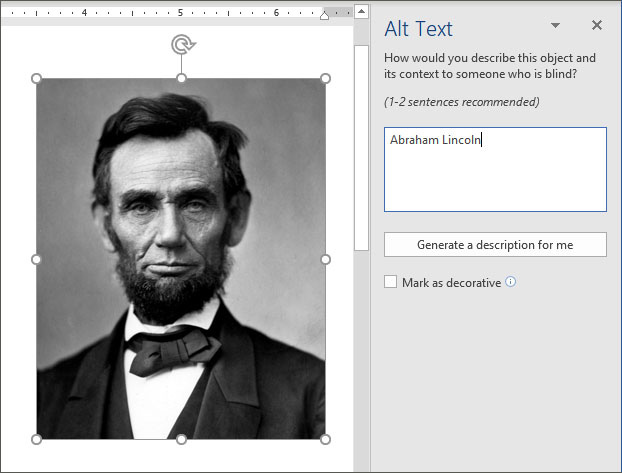The image size is (622, 473).
Task: Click the info icon beside Mark as decorative
Action: click(511, 282)
